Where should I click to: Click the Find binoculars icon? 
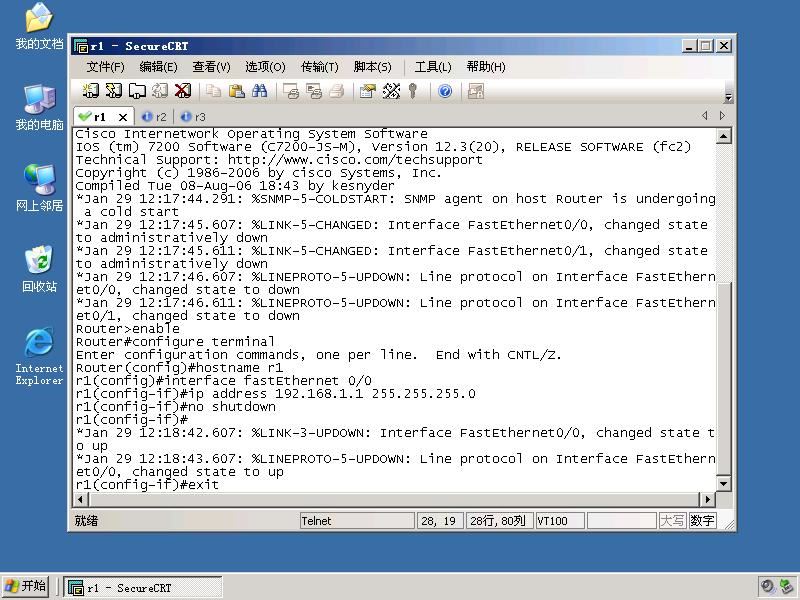point(259,91)
